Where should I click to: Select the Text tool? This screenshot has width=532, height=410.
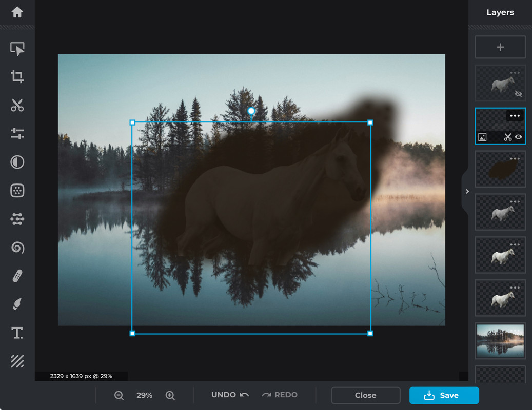(x=17, y=333)
